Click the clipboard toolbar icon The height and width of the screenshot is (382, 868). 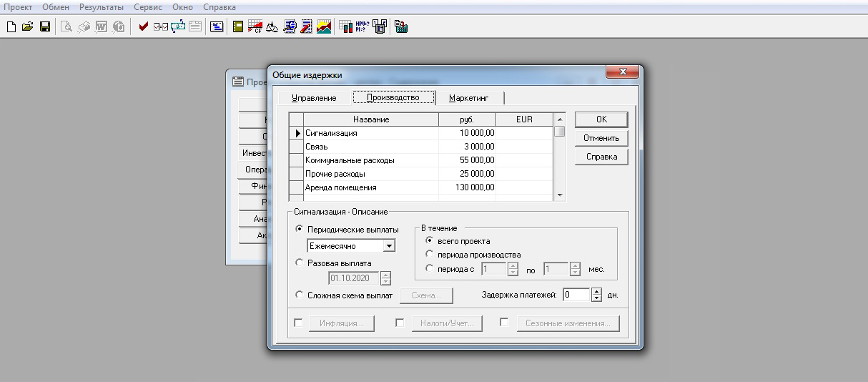point(194,26)
